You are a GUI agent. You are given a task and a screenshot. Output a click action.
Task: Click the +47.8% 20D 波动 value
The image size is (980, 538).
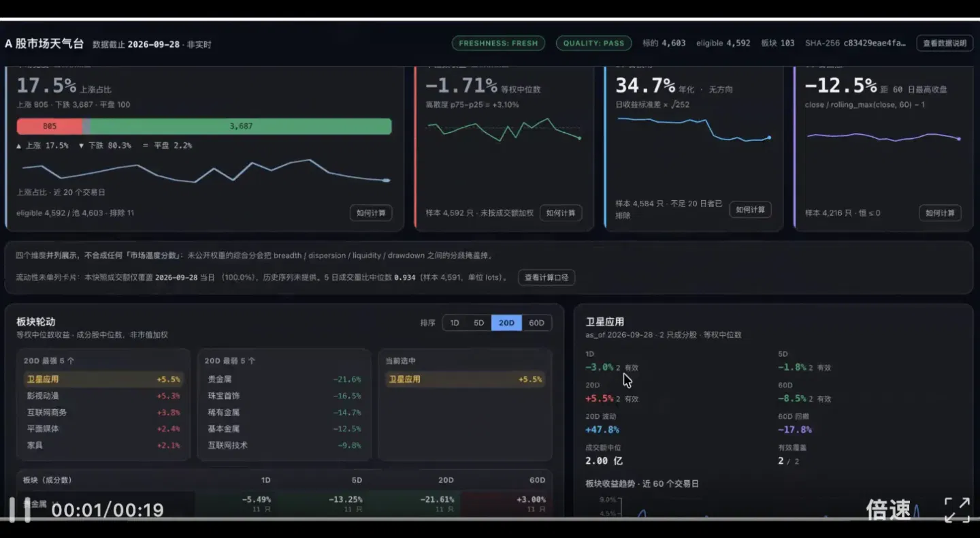(x=602, y=430)
